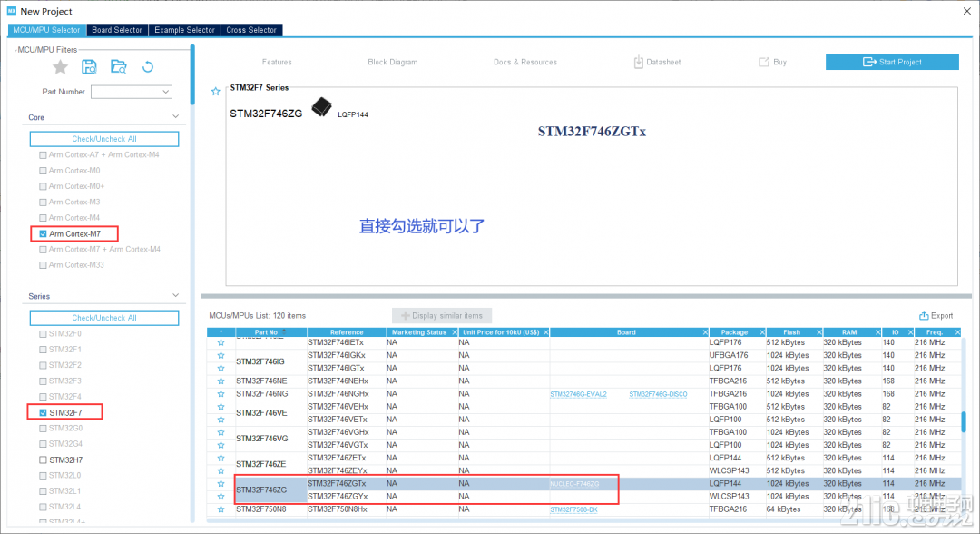Star the STM32F746ZGYx row

[x=220, y=497]
